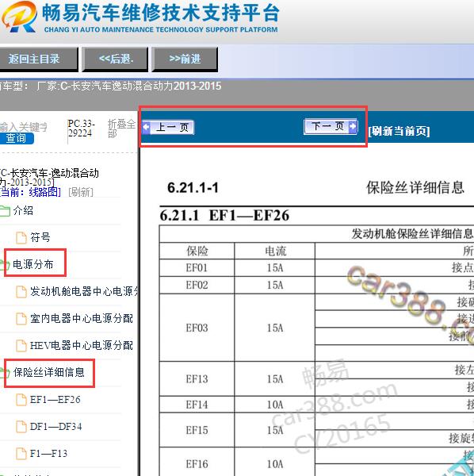Click the EF01 table cell
The image size is (474, 476).
tap(197, 268)
